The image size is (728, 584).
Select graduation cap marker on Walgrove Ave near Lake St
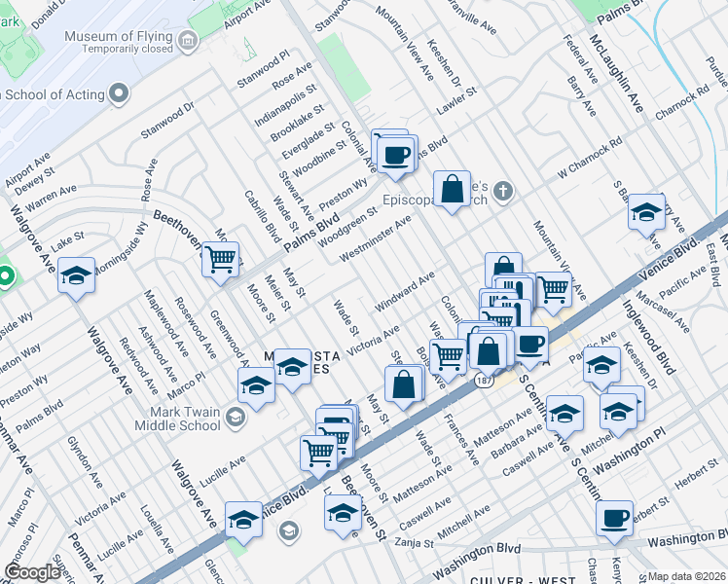77,278
